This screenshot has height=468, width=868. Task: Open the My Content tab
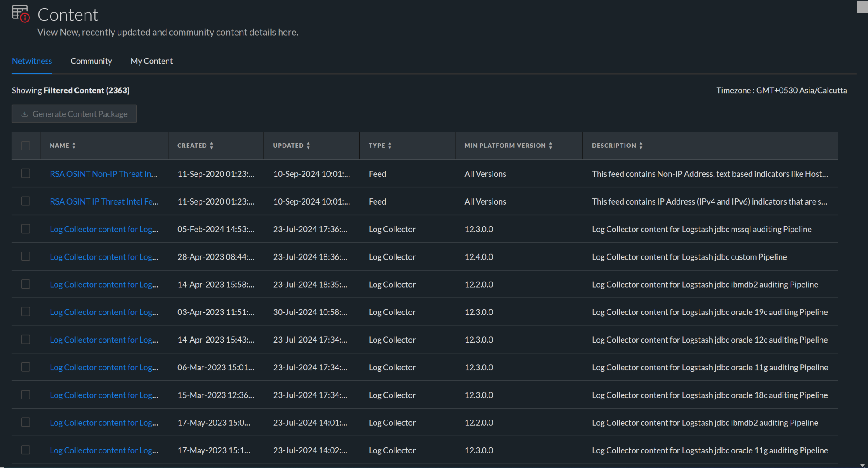click(x=151, y=61)
